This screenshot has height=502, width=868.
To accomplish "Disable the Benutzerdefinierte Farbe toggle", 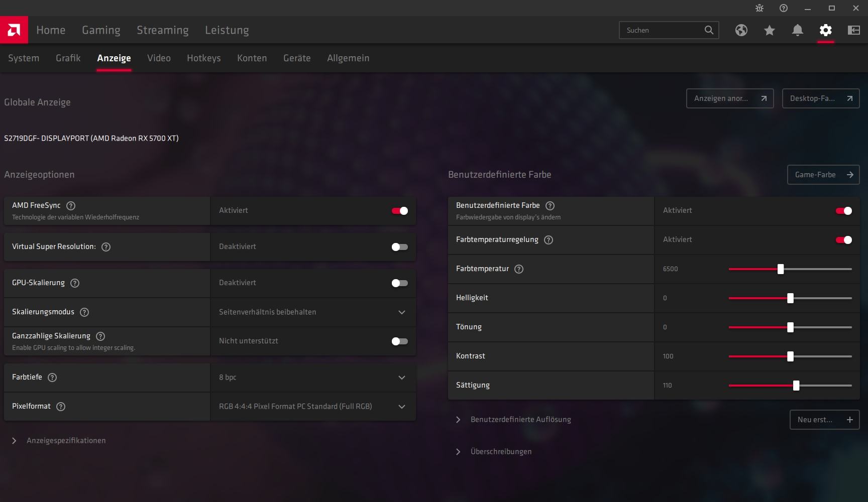I will (844, 211).
